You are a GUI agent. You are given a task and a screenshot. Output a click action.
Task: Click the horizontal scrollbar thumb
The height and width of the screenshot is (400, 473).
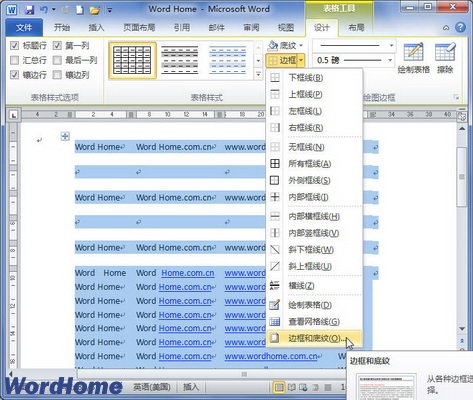pyautogui.click(x=244, y=374)
